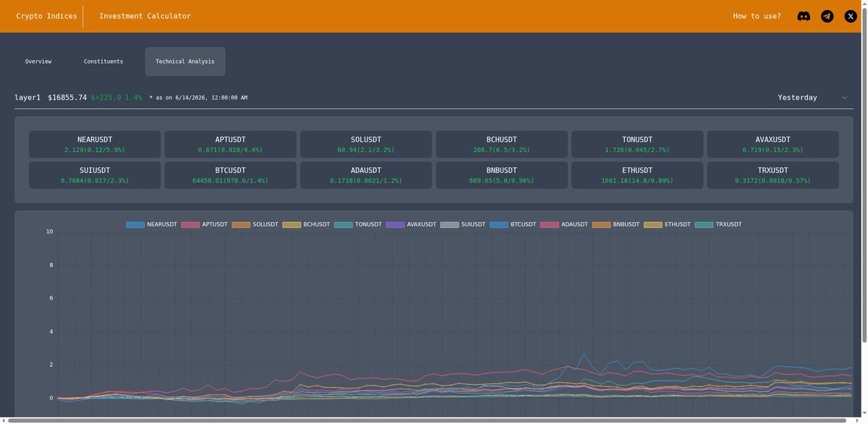Screen dimensions: 868x424
Task: Toggle SOLUSDT series in chart legend
Action: pos(255,224)
